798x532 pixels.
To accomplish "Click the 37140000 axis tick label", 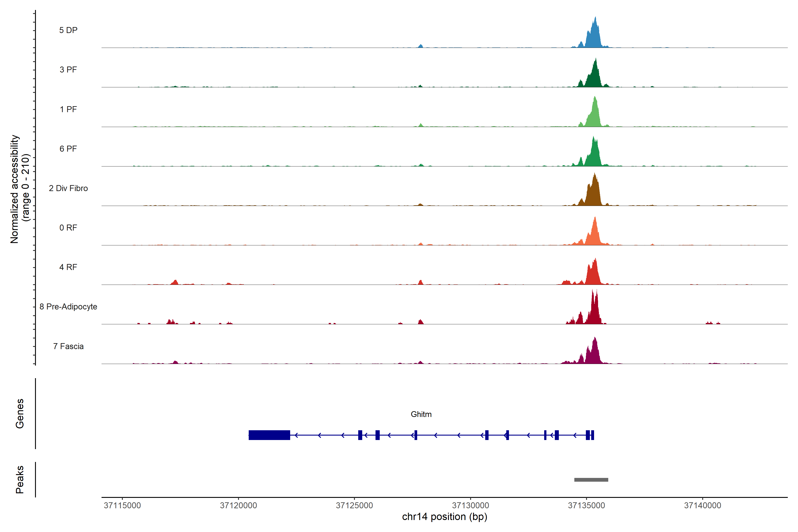I will click(x=702, y=506).
